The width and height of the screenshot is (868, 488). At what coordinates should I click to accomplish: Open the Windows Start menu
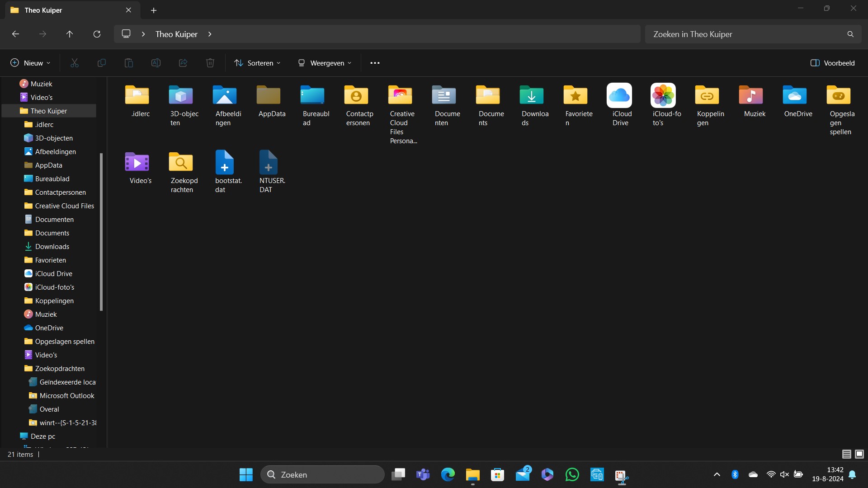[x=246, y=474]
